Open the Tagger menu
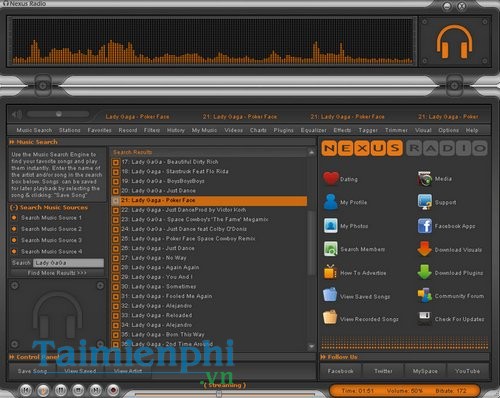This screenshot has height=398, width=500. (x=368, y=130)
